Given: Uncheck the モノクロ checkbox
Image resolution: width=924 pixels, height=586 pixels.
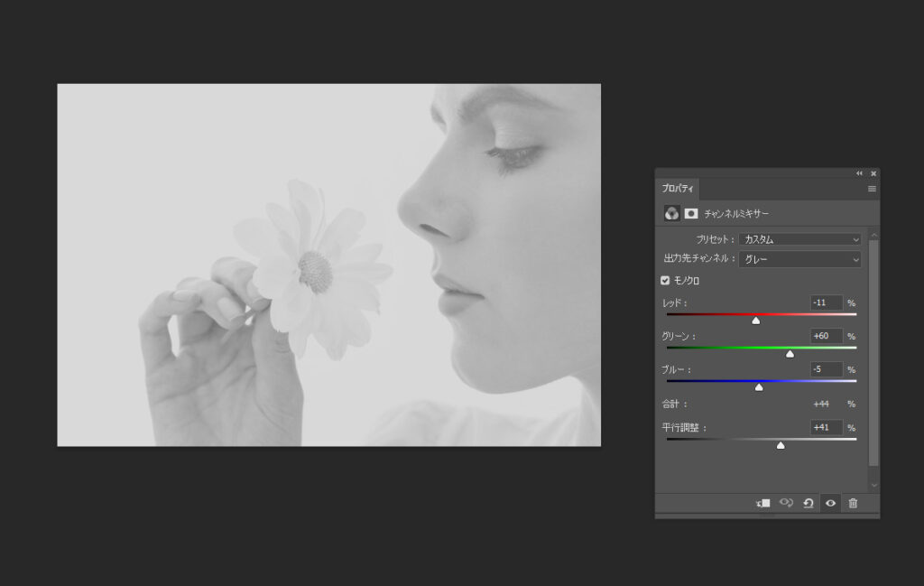Looking at the screenshot, I should [x=666, y=281].
